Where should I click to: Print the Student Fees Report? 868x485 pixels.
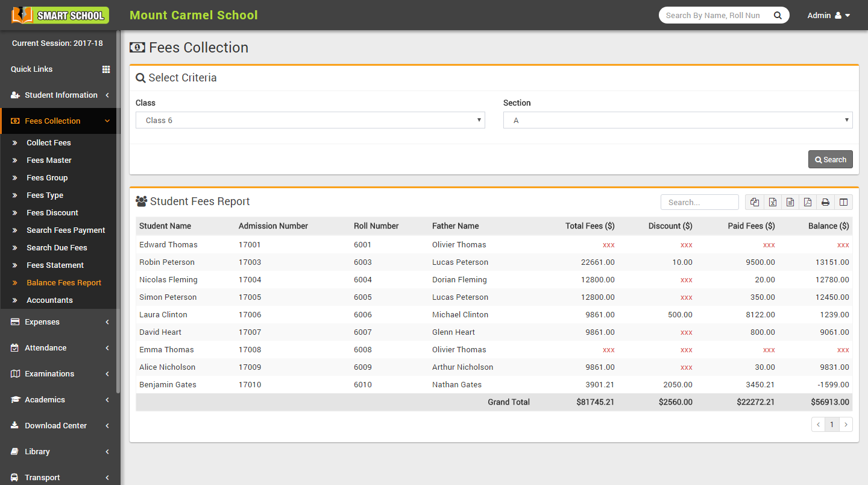click(x=825, y=202)
